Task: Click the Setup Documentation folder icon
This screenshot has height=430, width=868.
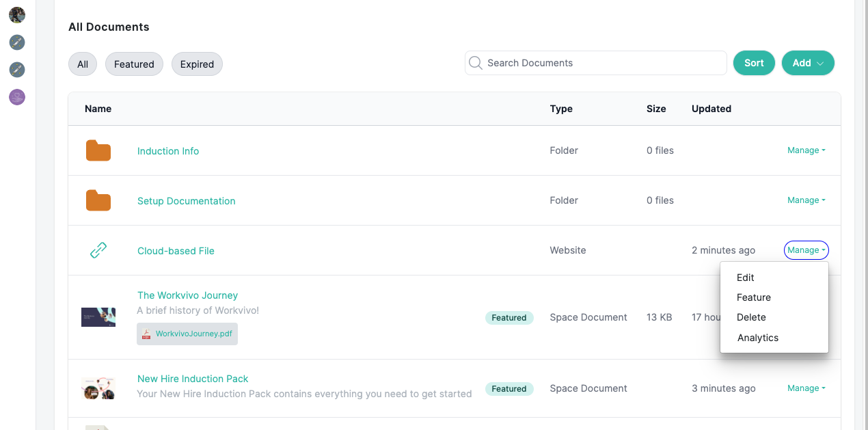Action: coord(98,200)
